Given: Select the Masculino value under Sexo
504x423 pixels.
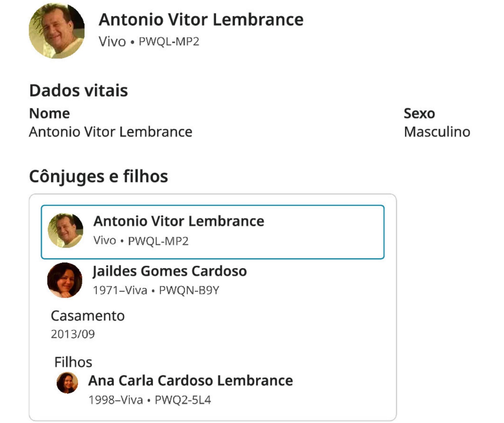Looking at the screenshot, I should point(437,132).
